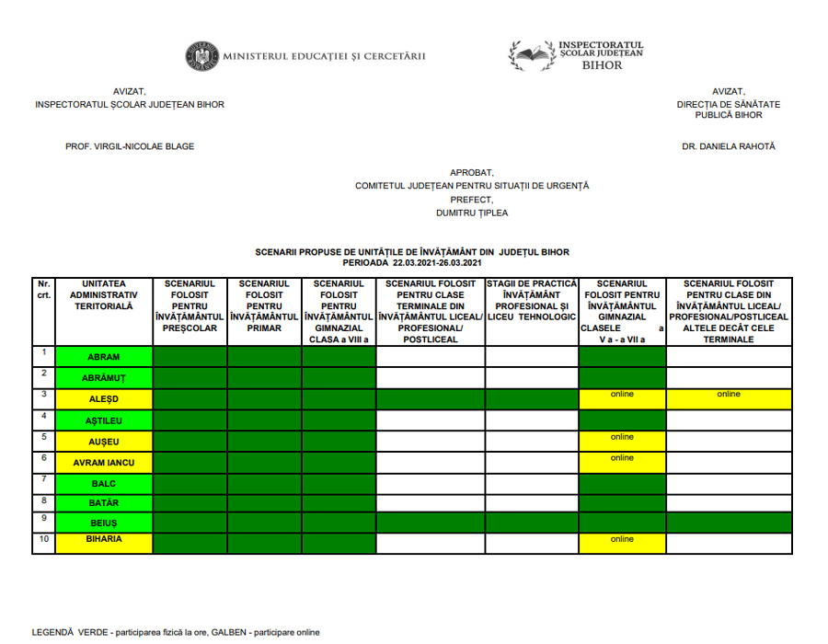Click the name 'PROF. VIRGIL-NICOLAE BLAGE'
This screenshot has width=828, height=644.
[x=130, y=146]
